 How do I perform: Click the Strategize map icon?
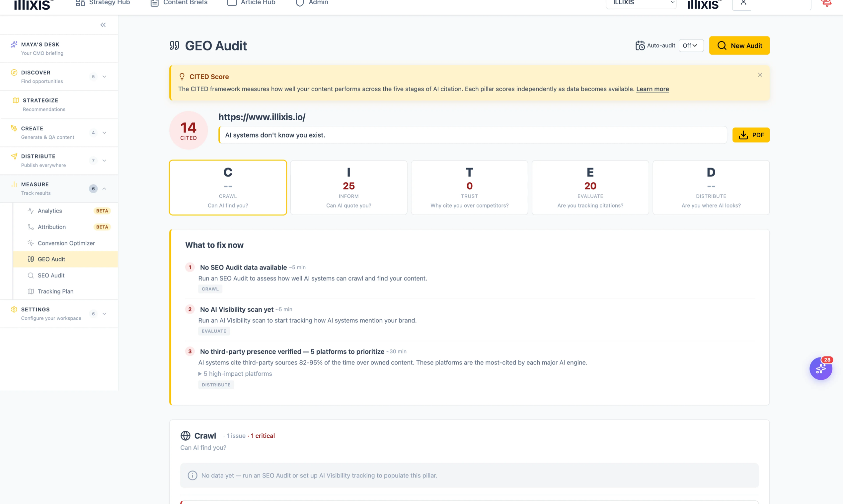click(x=16, y=100)
